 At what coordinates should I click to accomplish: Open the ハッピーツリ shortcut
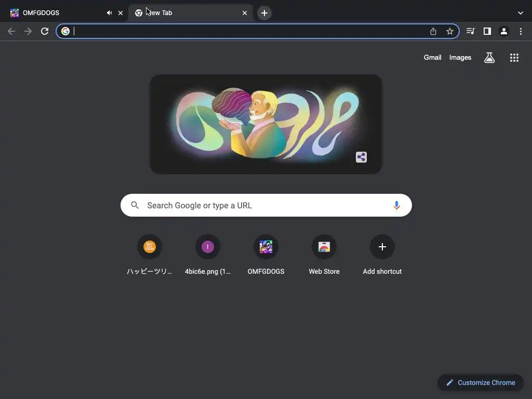149,255
